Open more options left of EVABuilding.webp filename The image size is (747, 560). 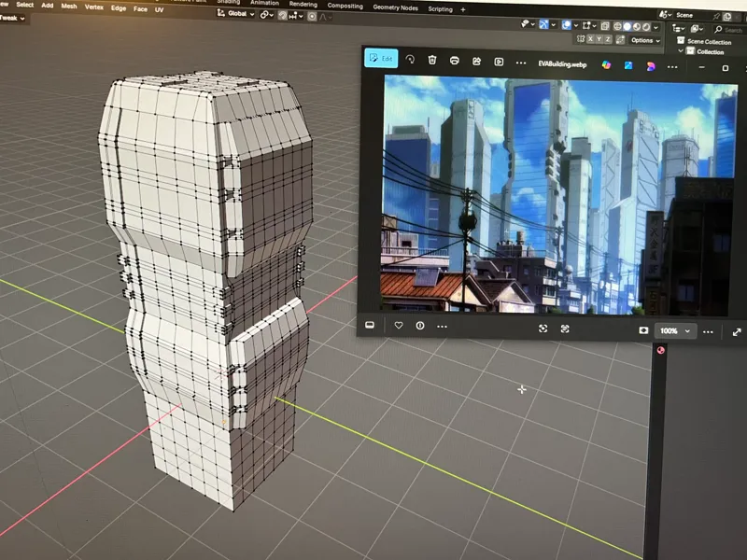[x=521, y=63]
